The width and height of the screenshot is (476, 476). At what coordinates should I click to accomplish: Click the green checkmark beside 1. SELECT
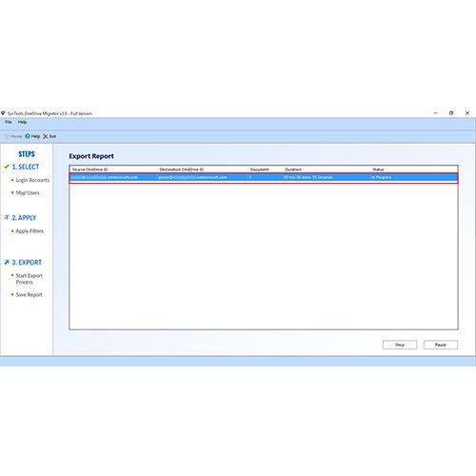tap(7, 167)
